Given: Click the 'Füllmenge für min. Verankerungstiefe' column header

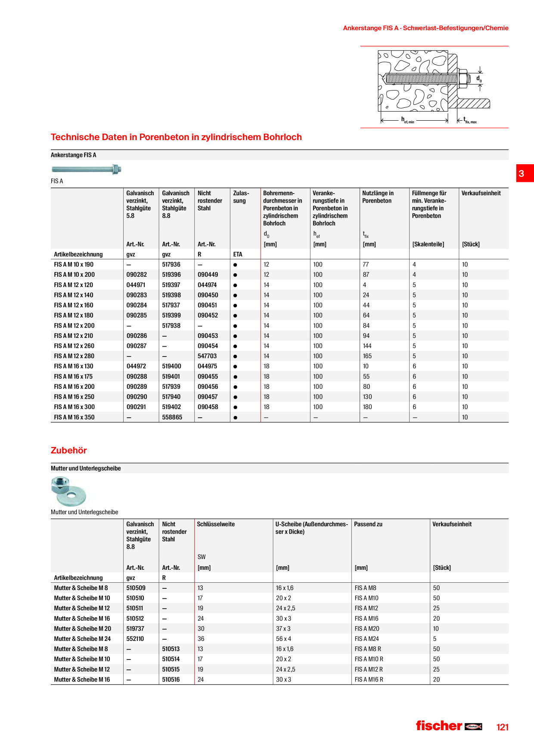Looking at the screenshot, I should coord(429,205).
